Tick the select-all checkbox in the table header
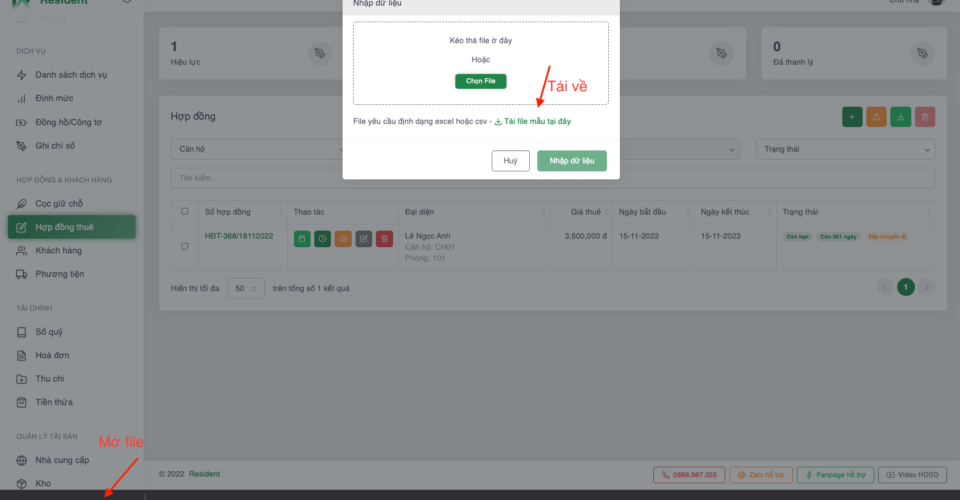 tap(184, 211)
